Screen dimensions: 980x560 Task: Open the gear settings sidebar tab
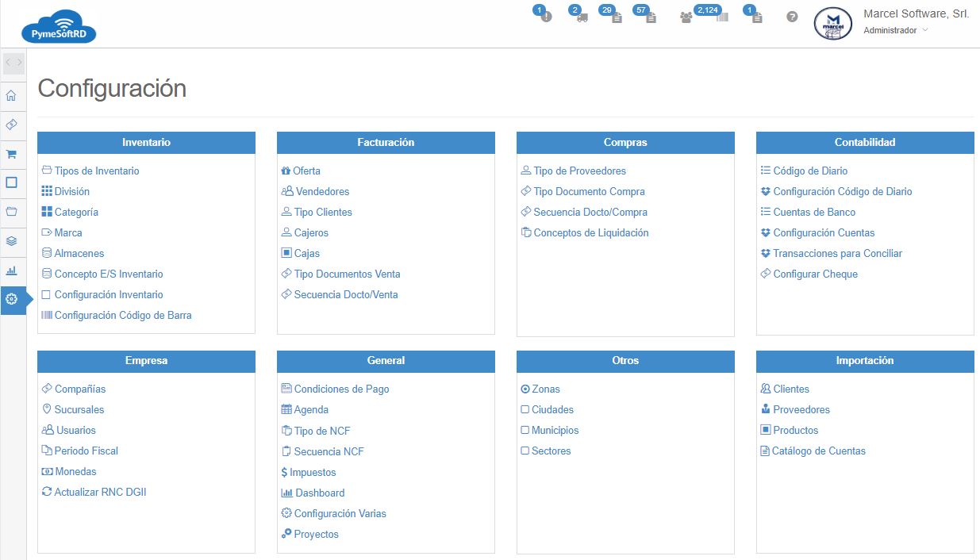(12, 300)
